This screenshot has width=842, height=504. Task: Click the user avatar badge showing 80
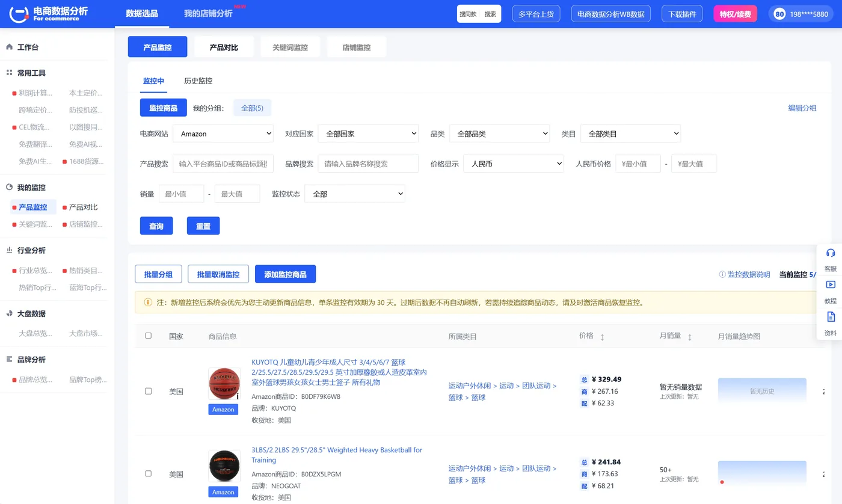(x=779, y=14)
